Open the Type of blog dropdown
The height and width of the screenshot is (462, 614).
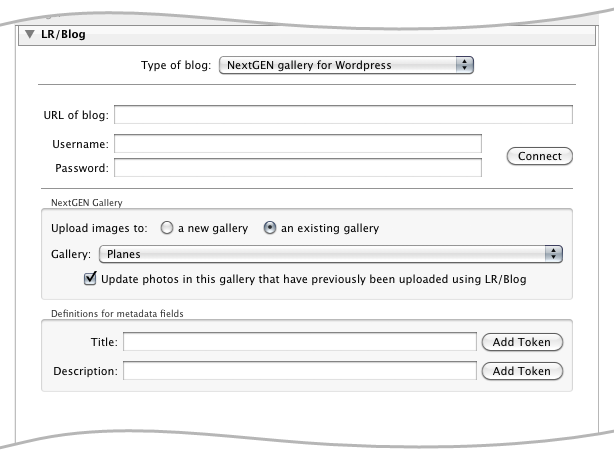coord(346,65)
